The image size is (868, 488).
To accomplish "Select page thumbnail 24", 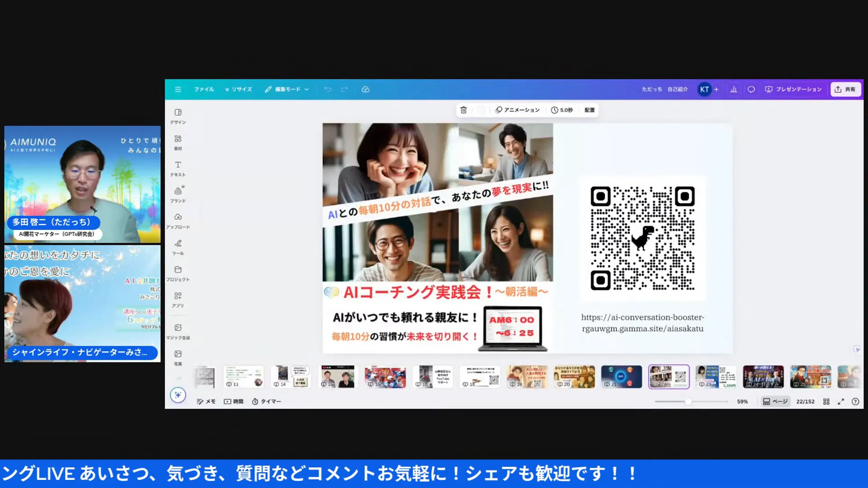I will coord(763,377).
